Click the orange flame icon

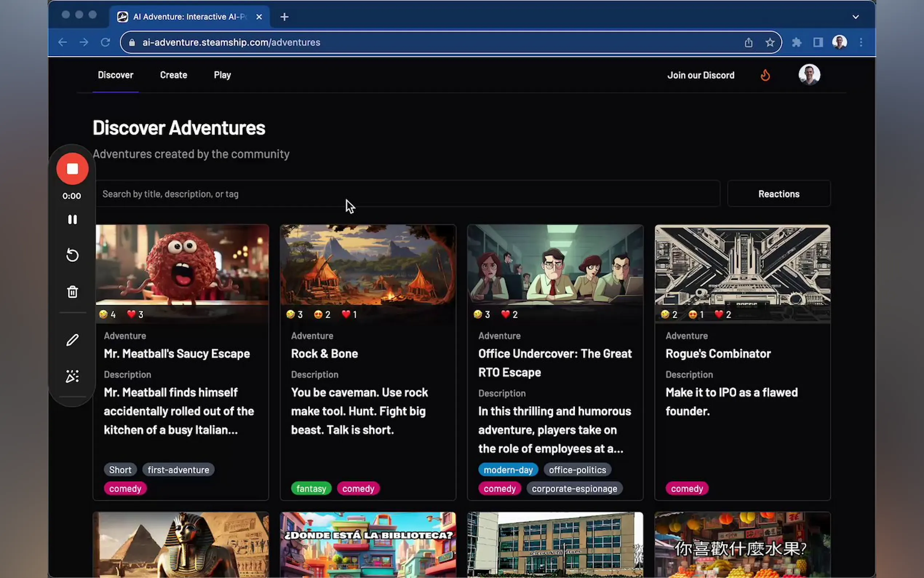point(765,75)
